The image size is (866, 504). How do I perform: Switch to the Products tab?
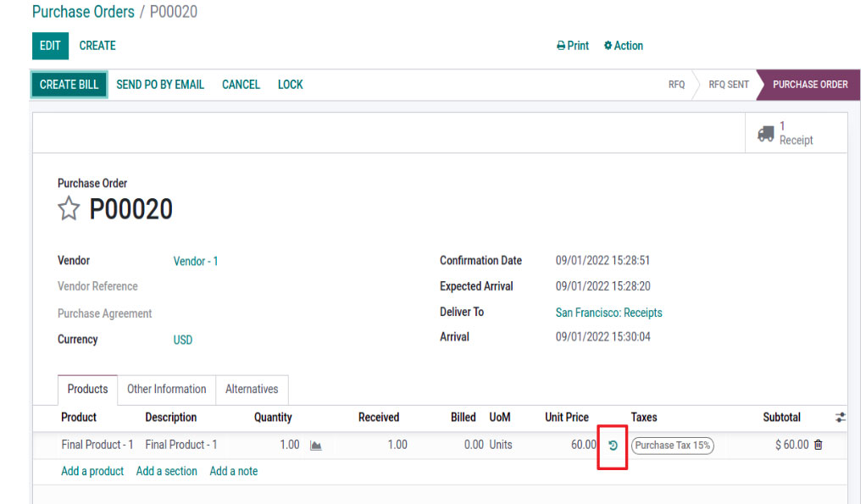coord(88,389)
